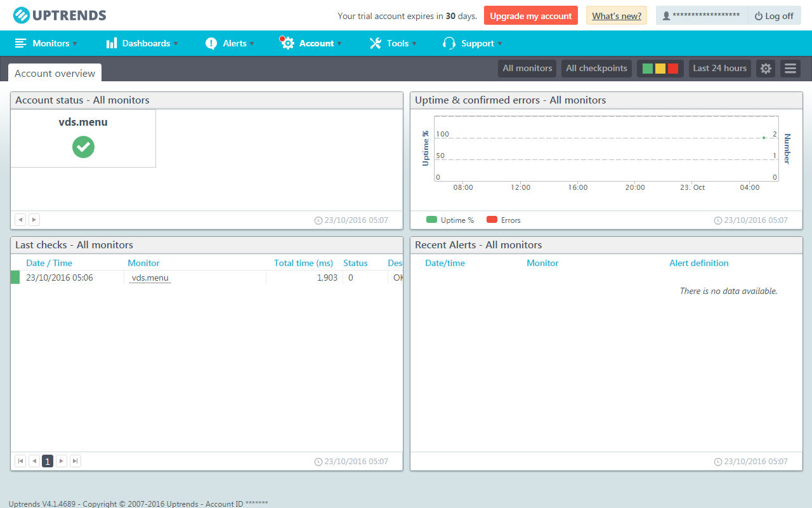The height and width of the screenshot is (508, 812).
Task: Expand the Monitors dropdown arrow
Action: [x=75, y=44]
